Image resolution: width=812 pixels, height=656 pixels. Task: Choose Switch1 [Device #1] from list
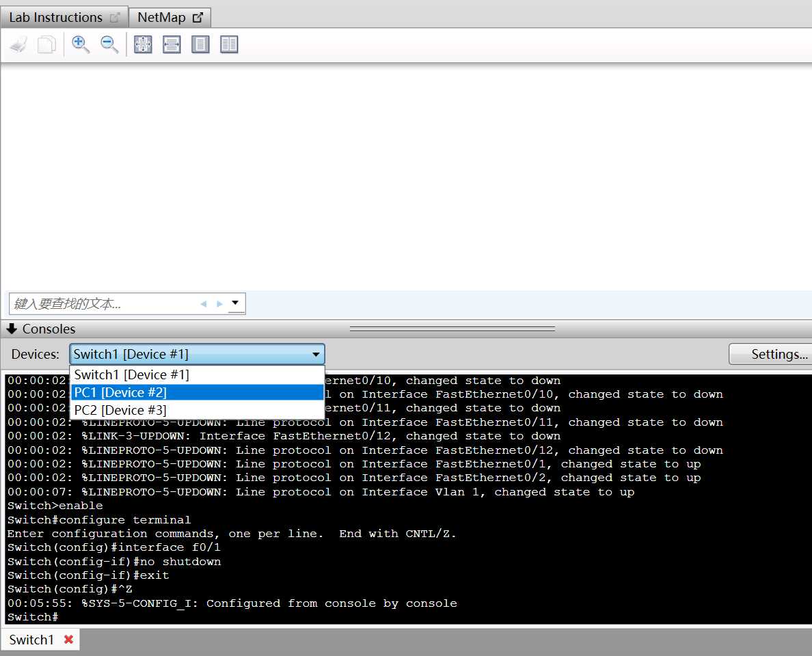tap(197, 375)
